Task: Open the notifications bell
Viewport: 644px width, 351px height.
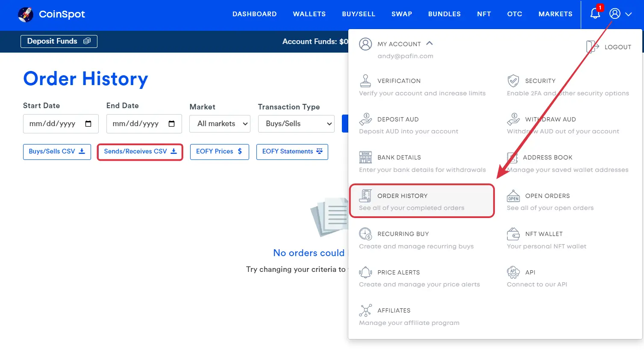Action: tap(595, 13)
